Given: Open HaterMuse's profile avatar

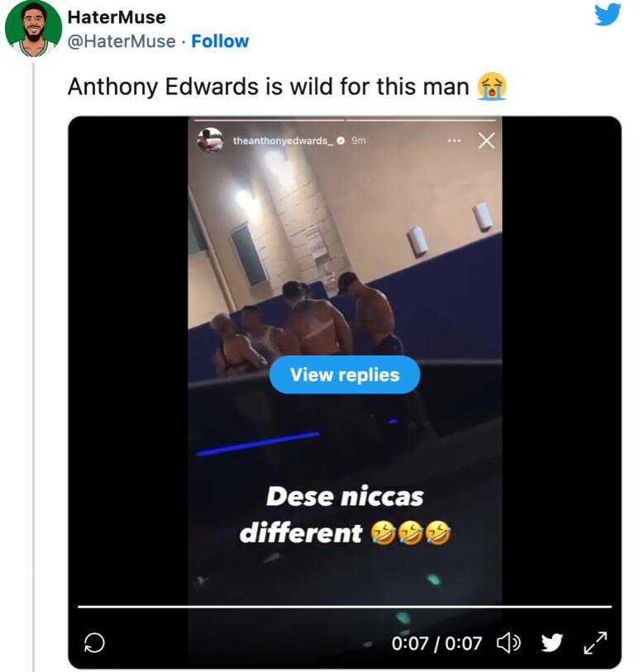Looking at the screenshot, I should (32, 29).
